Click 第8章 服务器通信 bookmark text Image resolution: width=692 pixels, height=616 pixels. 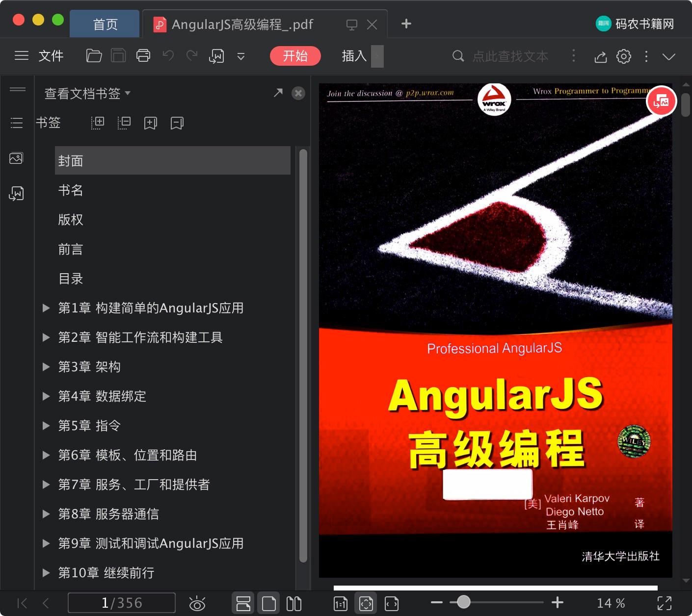(108, 514)
